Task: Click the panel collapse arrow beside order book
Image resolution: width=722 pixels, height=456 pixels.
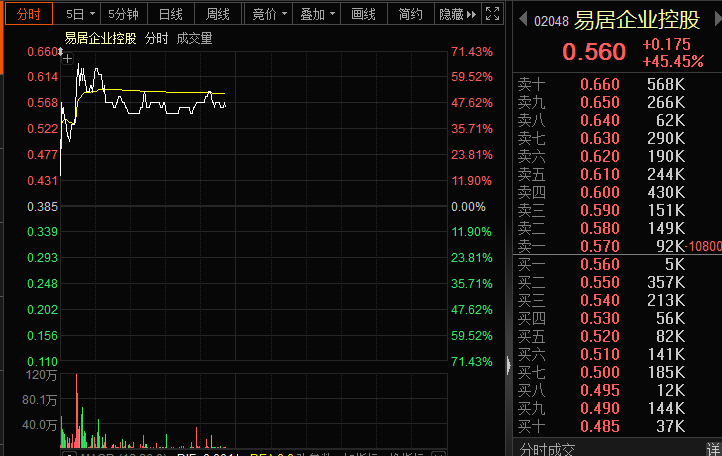Action: 509,362
